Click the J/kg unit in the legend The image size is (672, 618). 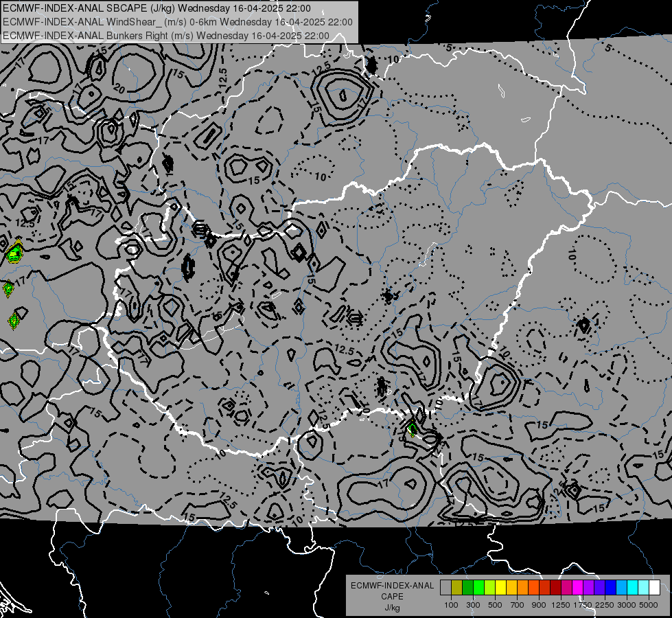(392, 608)
